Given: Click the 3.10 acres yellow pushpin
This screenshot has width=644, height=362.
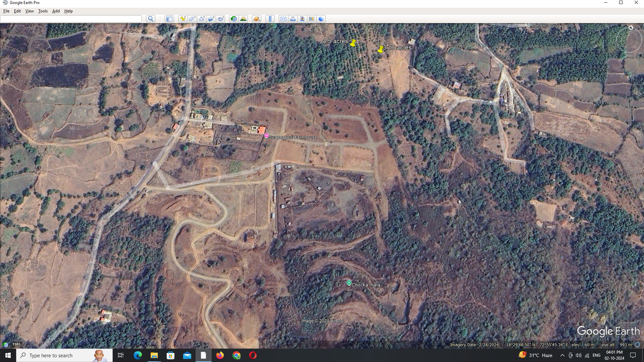Looking at the screenshot, I should pos(380,50).
